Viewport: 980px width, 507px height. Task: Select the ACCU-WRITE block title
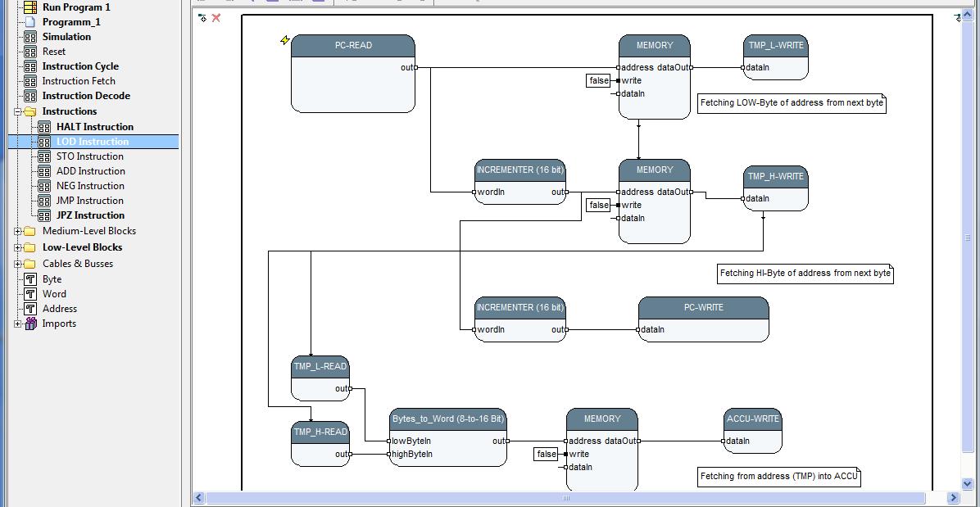coord(753,419)
